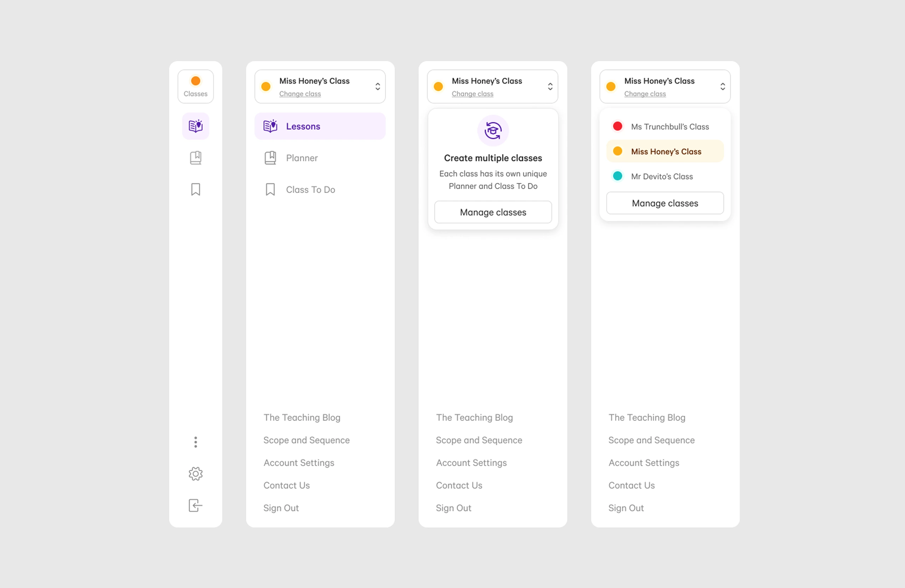Click Change class link in Lessons panel
Viewport: 905px width, 588px height.
pos(300,94)
